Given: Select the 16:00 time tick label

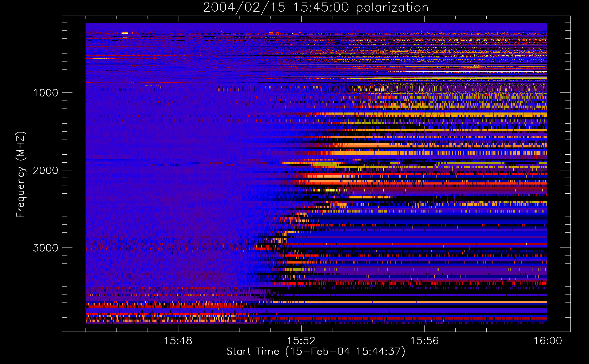Looking at the screenshot, I should click(x=548, y=341).
